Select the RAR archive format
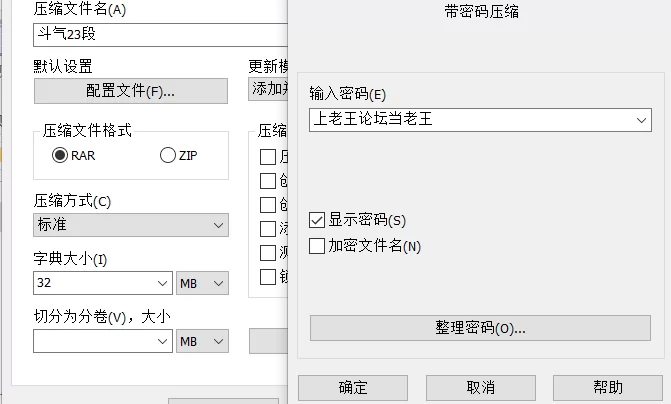The width and height of the screenshot is (671, 404). [x=60, y=155]
